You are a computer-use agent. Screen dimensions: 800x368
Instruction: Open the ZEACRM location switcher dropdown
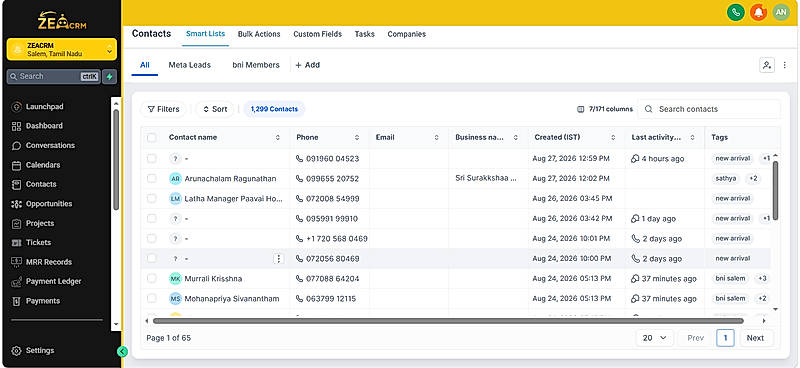62,50
